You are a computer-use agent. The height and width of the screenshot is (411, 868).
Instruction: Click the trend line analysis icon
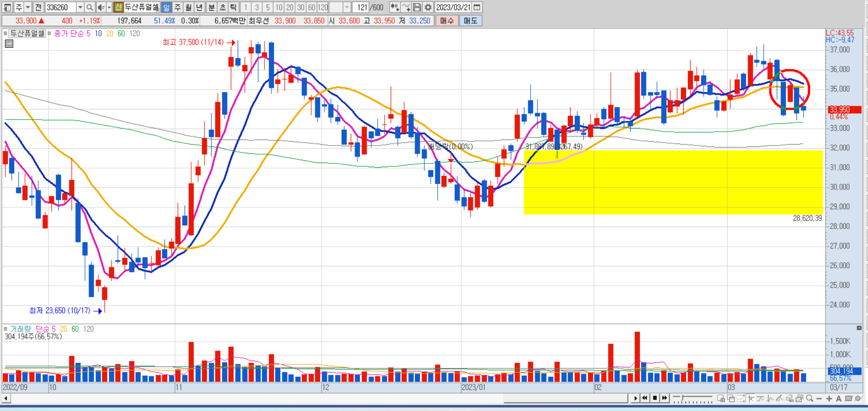[x=760, y=398]
